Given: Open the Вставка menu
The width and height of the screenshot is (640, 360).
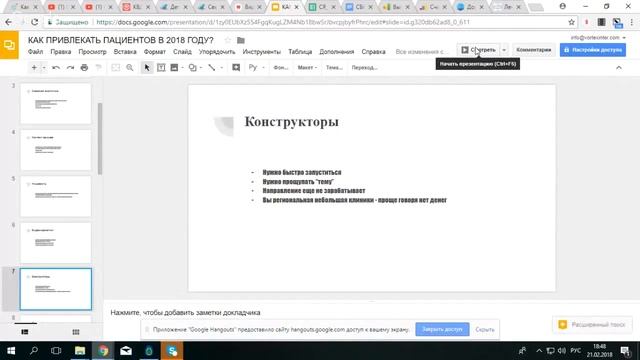Looking at the screenshot, I should (x=125, y=52).
